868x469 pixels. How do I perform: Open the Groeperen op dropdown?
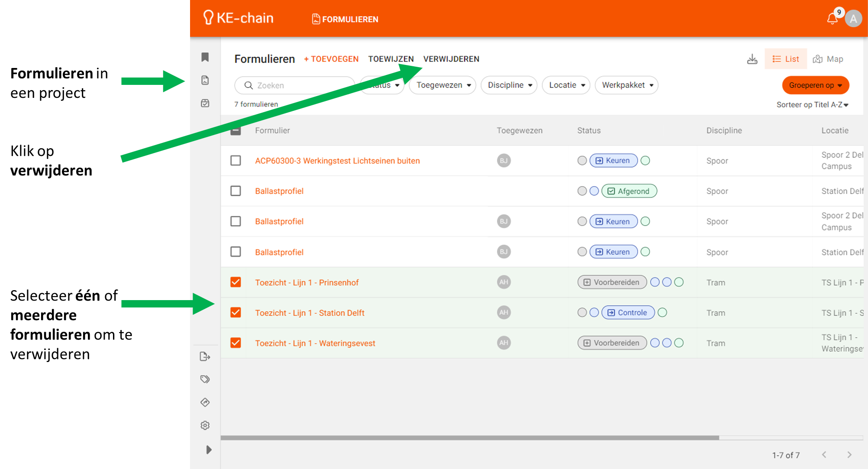click(x=815, y=85)
